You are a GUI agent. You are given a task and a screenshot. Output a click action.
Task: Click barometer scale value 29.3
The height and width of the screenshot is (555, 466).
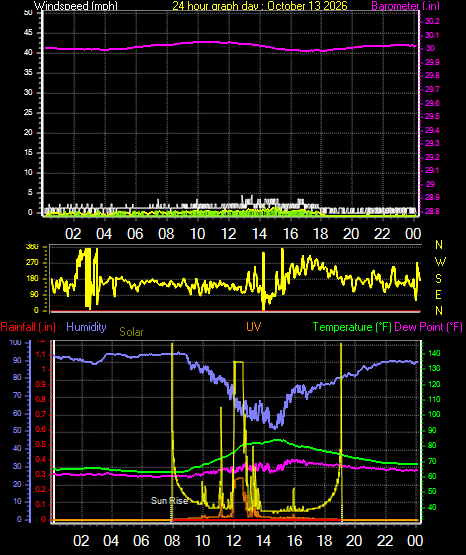coord(432,143)
